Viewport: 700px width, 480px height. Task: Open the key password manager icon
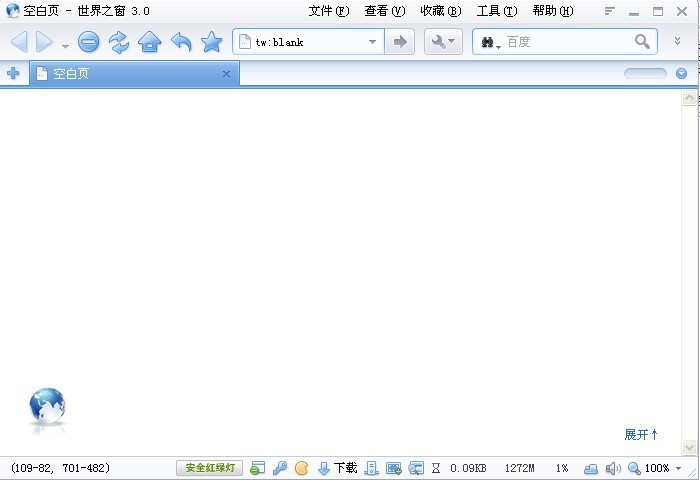(x=280, y=468)
